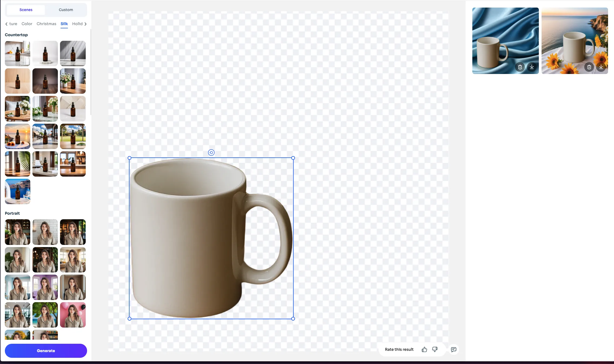Screen dimensions: 614x364
Task: Give a thumbs up rating to this result
Action: 424,349
